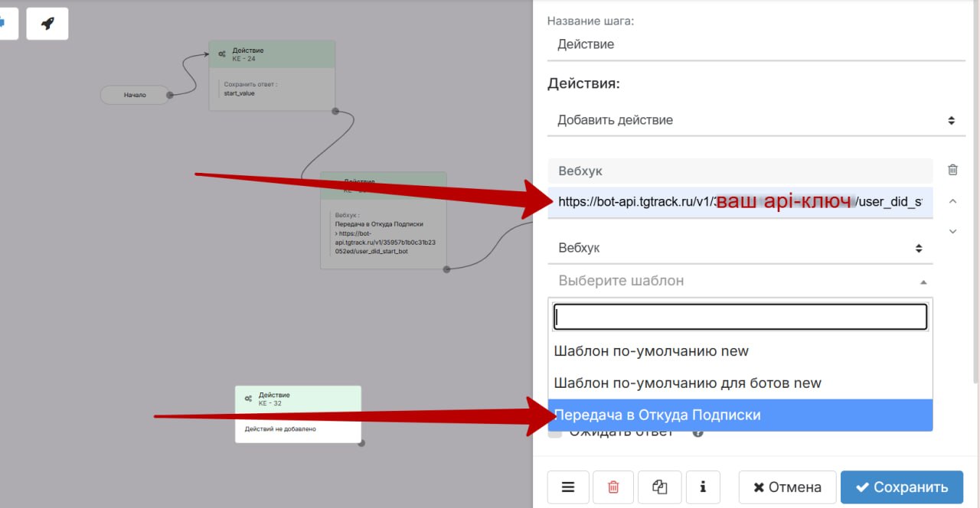The width and height of the screenshot is (980, 508).
Task: Click gears icon on Действие KE - 32 node
Action: point(248,399)
